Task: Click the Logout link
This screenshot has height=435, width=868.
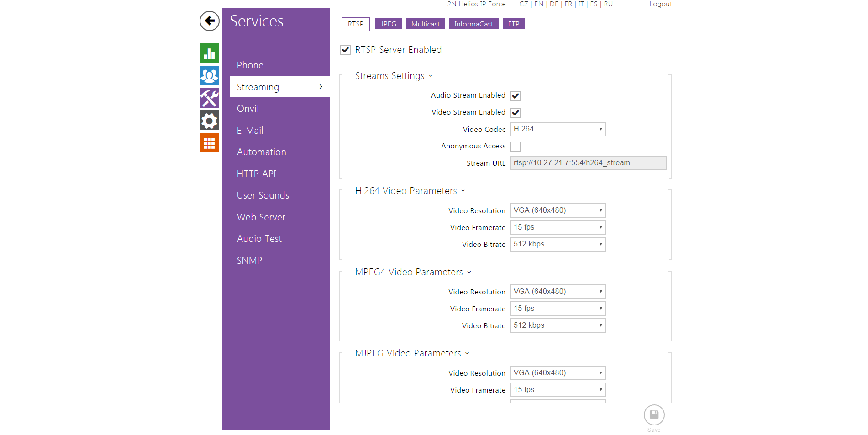Action: coord(660,4)
